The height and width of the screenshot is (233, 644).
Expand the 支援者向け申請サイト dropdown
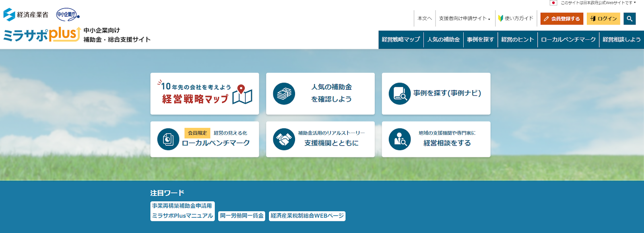point(465,19)
